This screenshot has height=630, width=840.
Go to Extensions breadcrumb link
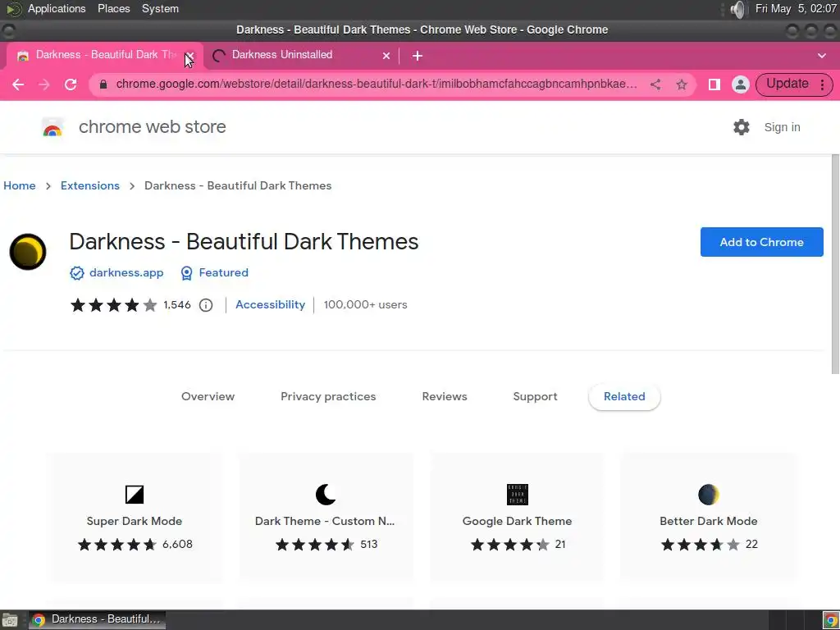pos(90,185)
